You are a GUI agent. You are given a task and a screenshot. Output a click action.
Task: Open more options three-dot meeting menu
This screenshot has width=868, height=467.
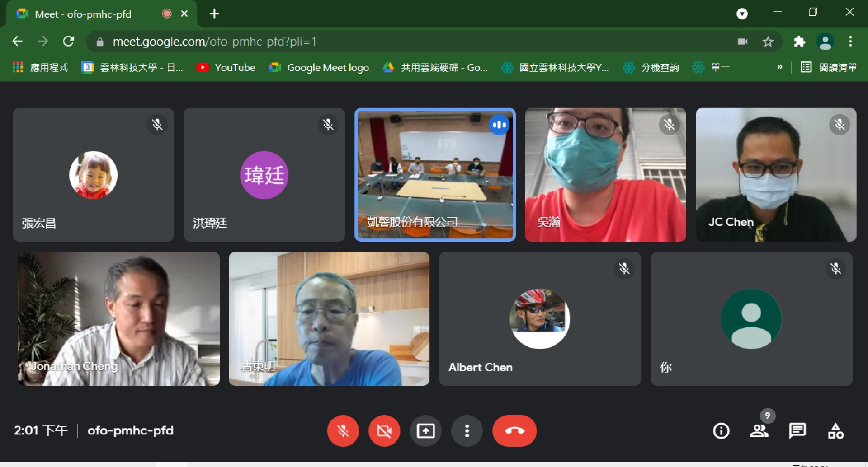click(467, 431)
